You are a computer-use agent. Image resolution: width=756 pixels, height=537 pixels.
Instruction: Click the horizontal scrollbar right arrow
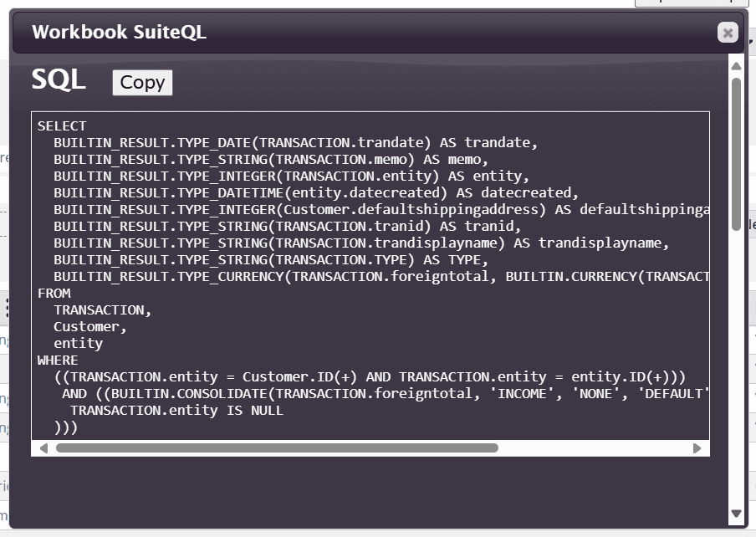tap(697, 448)
